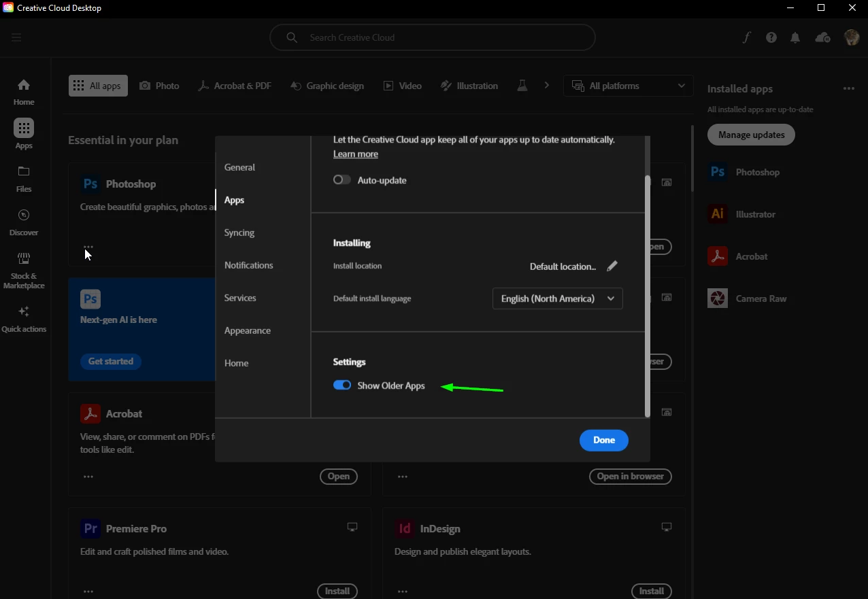Select the Appearance preferences tab
The image size is (868, 599).
coord(248,330)
